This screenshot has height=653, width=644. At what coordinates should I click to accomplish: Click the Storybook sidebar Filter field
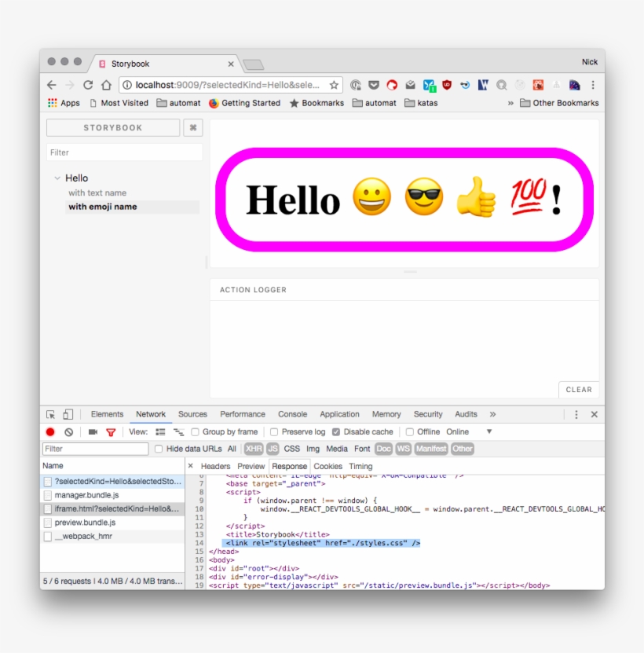click(x=124, y=152)
